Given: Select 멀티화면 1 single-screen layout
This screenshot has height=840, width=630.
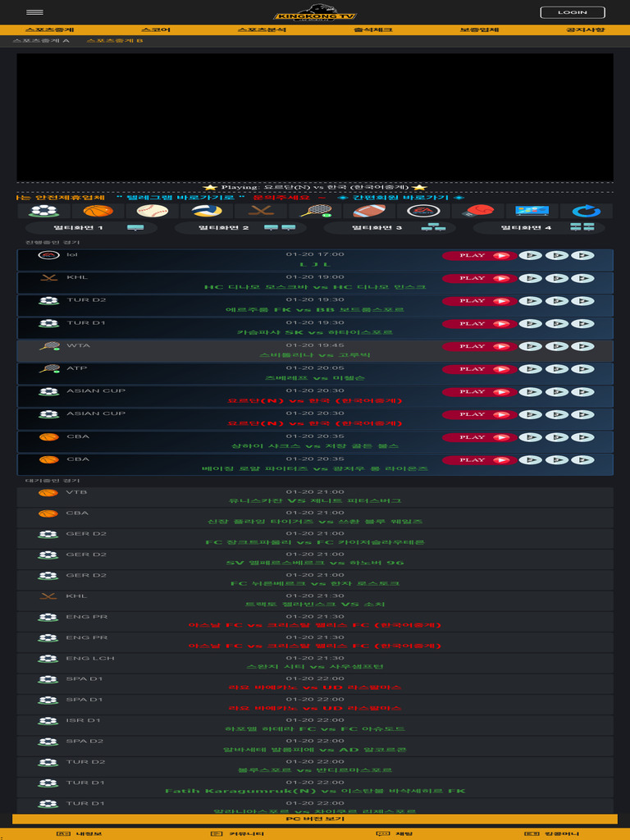Looking at the screenshot, I should click(x=92, y=228).
